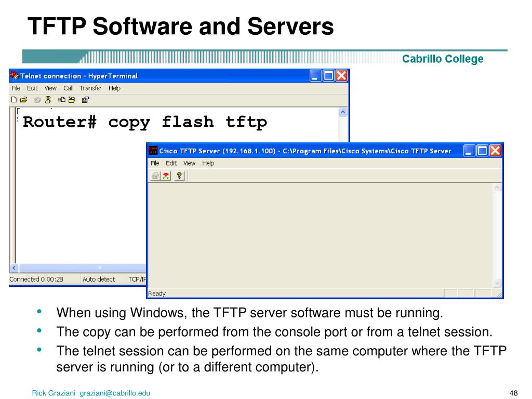The width and height of the screenshot is (532, 399).
Task: Maximize the HyperTerminal window
Action: click(x=328, y=76)
